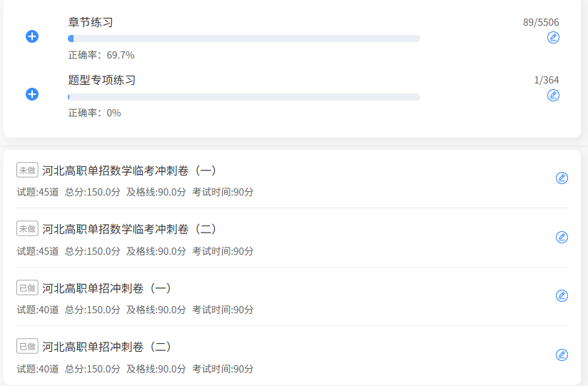Image resolution: width=588 pixels, height=386 pixels.
Task: Open 河北高职单招数学临考冲刺卷（一） exam title
Action: [129, 171]
